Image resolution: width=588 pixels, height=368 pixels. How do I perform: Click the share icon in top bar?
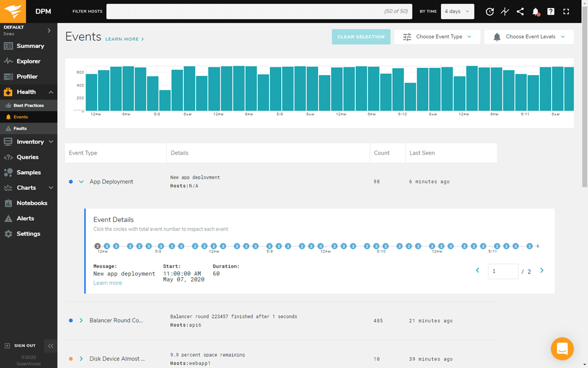pyautogui.click(x=520, y=11)
